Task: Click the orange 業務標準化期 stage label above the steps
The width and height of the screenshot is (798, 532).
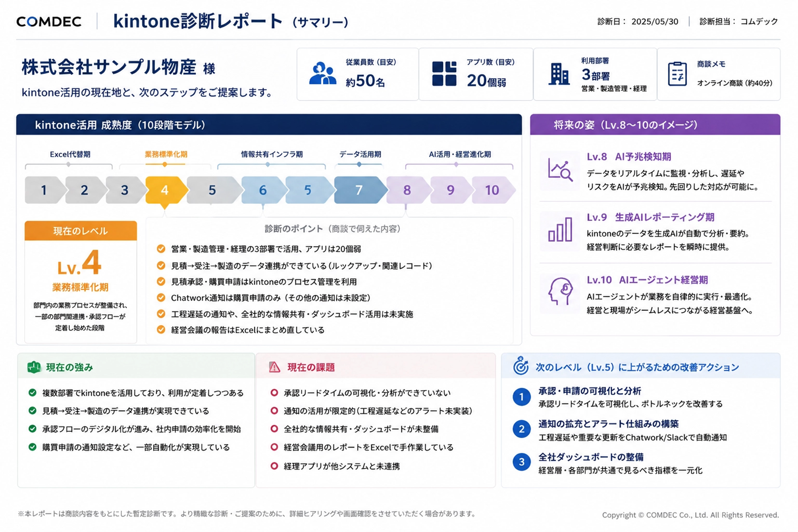Action: pyautogui.click(x=166, y=154)
